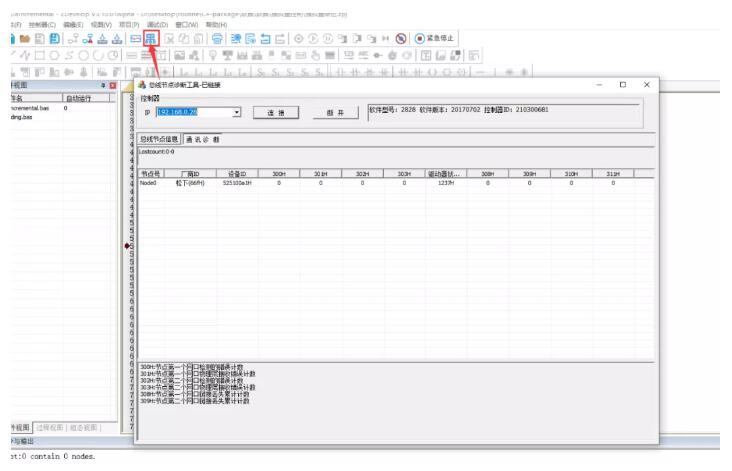Image resolution: width=732 pixels, height=471 pixels.
Task: Open the bus node diagnostic tool icon
Action: (x=150, y=38)
